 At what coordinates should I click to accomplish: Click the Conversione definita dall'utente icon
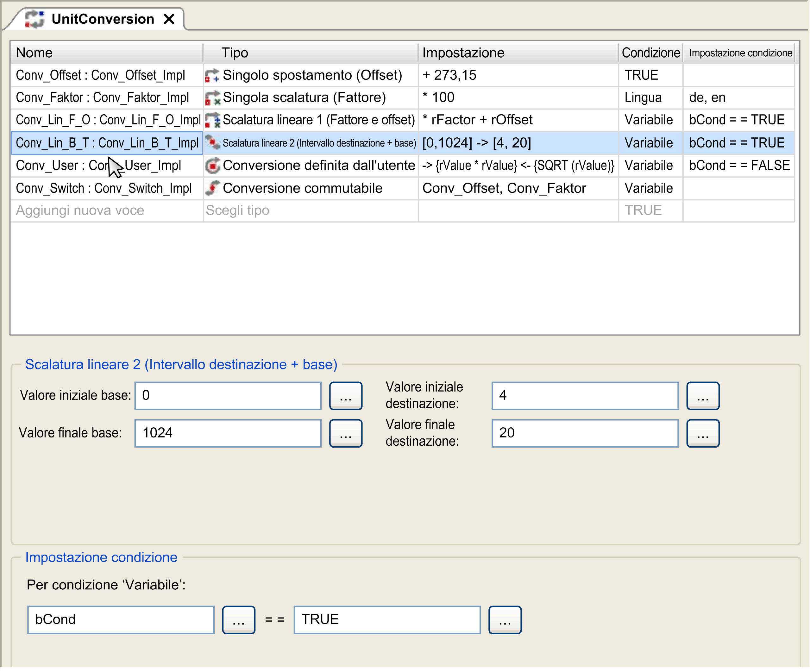click(212, 166)
